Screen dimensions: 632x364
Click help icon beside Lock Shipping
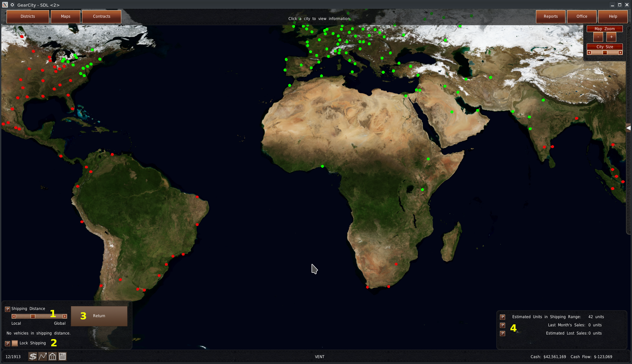[x=8, y=343]
